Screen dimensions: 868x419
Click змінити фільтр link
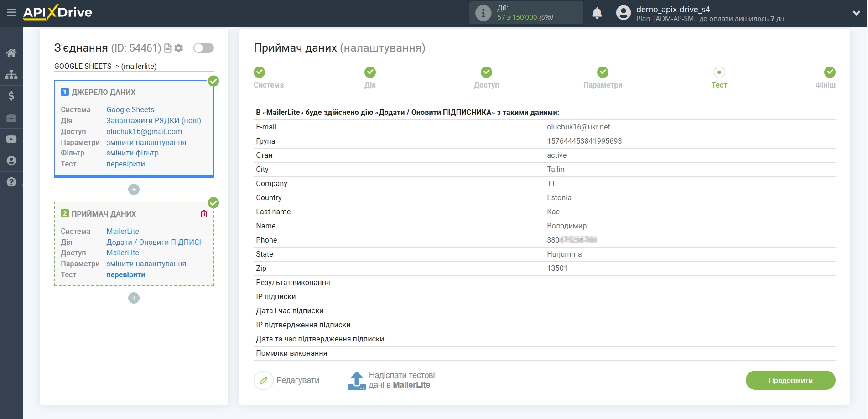(x=132, y=153)
